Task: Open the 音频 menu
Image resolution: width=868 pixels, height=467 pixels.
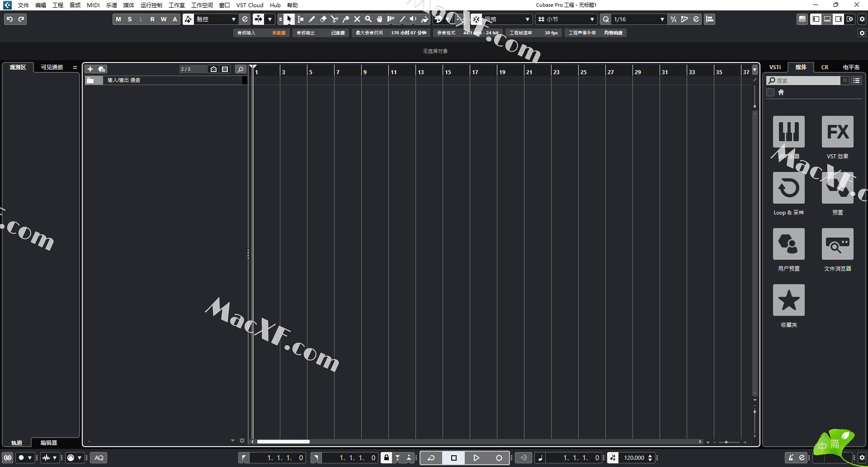Action: (75, 5)
